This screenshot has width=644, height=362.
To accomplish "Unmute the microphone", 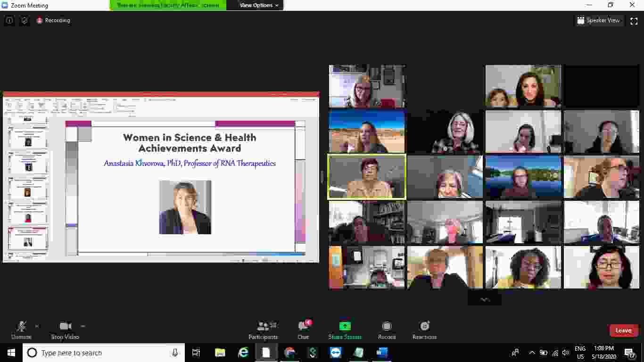I will pos(21,329).
